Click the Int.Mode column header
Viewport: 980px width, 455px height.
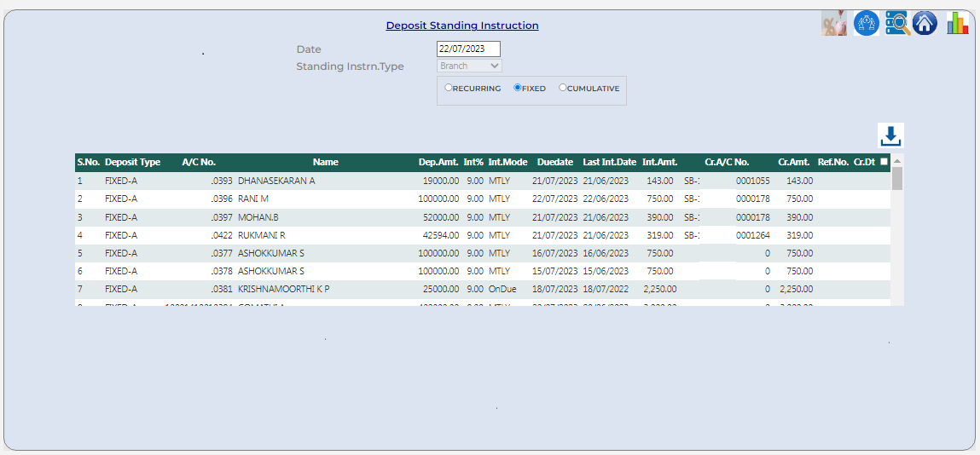point(507,162)
